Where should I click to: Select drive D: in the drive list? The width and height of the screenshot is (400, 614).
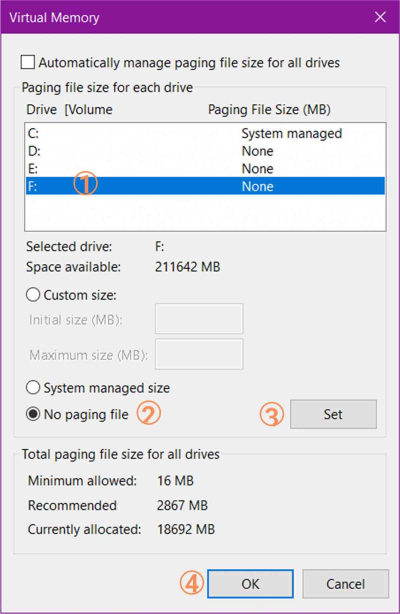point(205,151)
